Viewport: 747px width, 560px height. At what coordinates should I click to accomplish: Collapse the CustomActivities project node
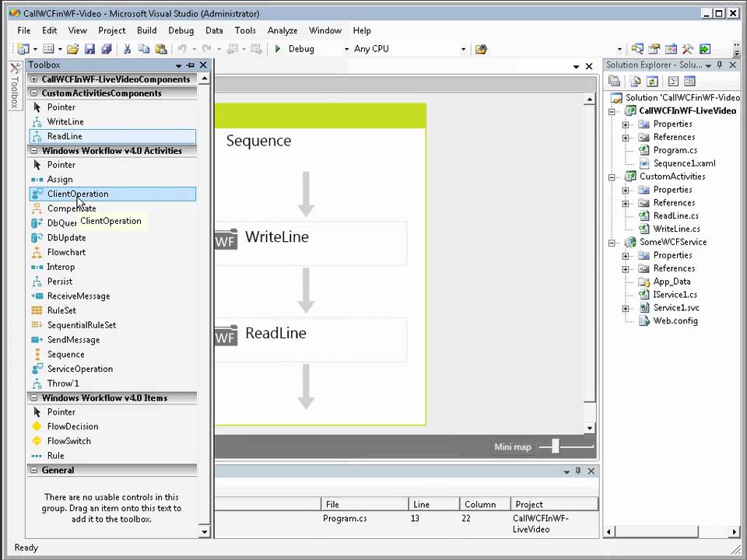(x=612, y=177)
